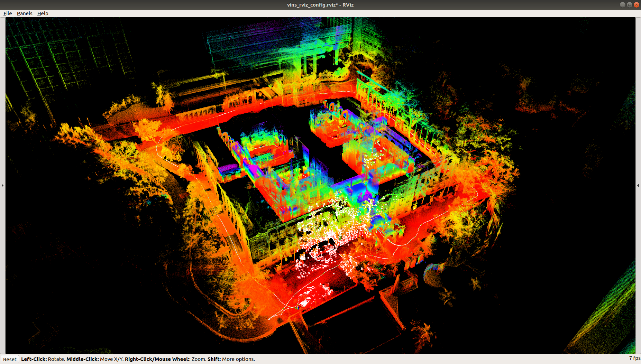Click the vins_rviz_config.rviz title bar text

pos(320,5)
